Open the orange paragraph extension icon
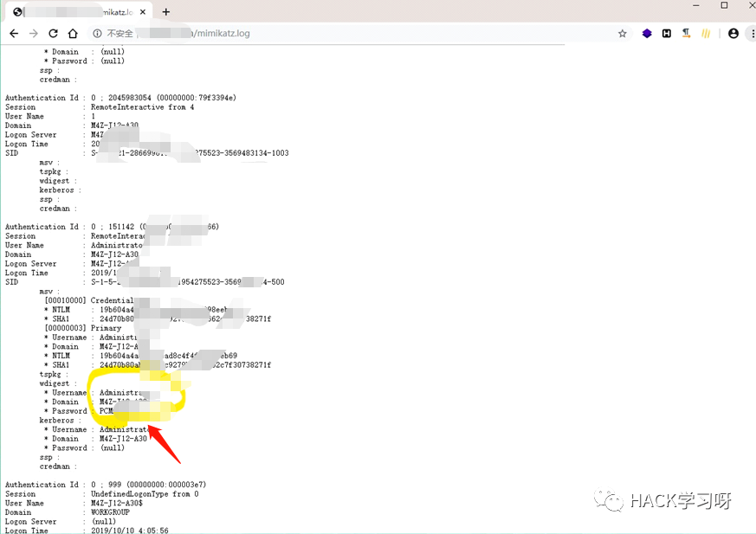The image size is (756, 534). point(686,33)
